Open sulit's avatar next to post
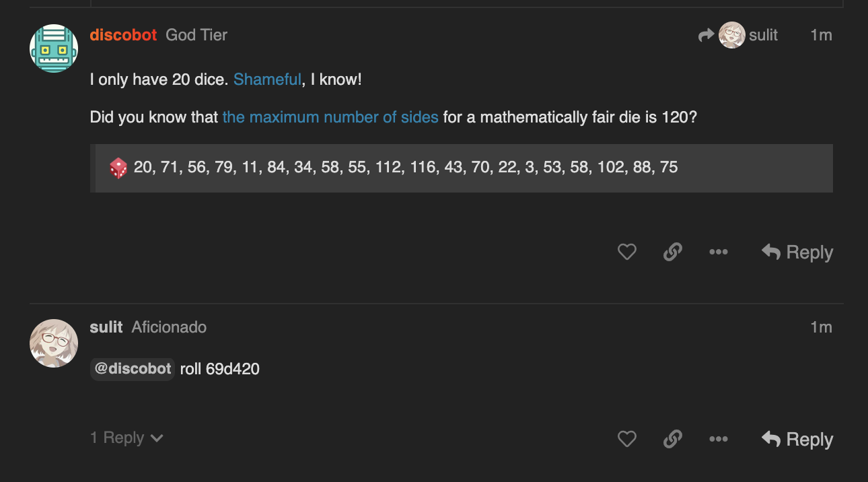The height and width of the screenshot is (482, 868). (x=54, y=343)
